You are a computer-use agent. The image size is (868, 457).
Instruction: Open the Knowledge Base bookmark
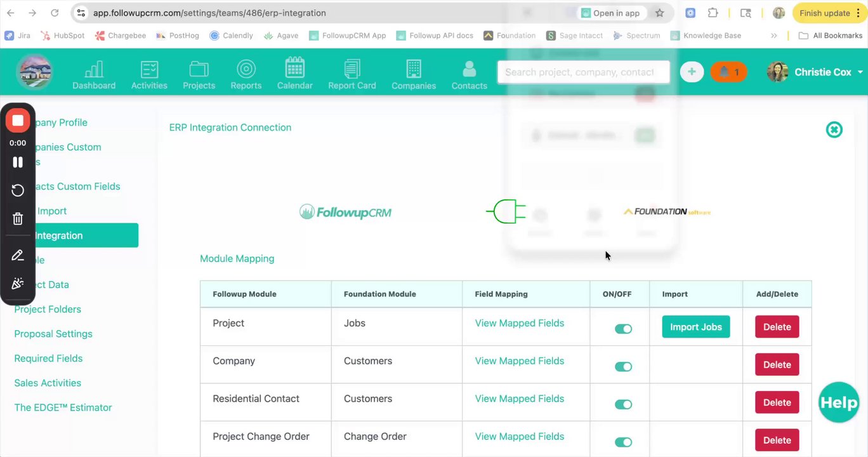706,36
